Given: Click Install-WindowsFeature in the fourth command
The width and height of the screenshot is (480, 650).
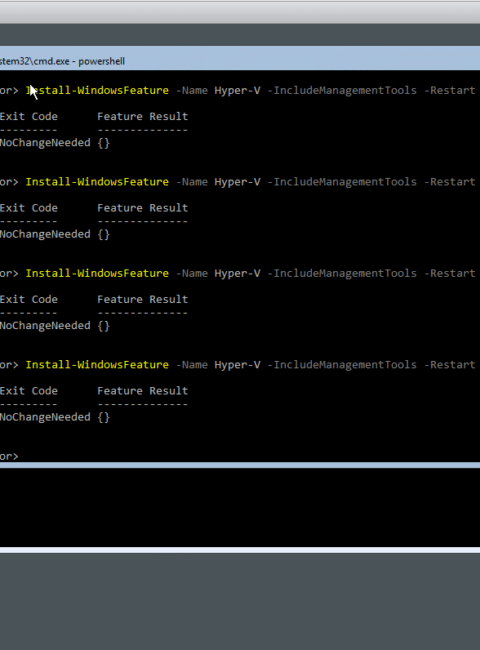Looking at the screenshot, I should (x=97, y=365).
